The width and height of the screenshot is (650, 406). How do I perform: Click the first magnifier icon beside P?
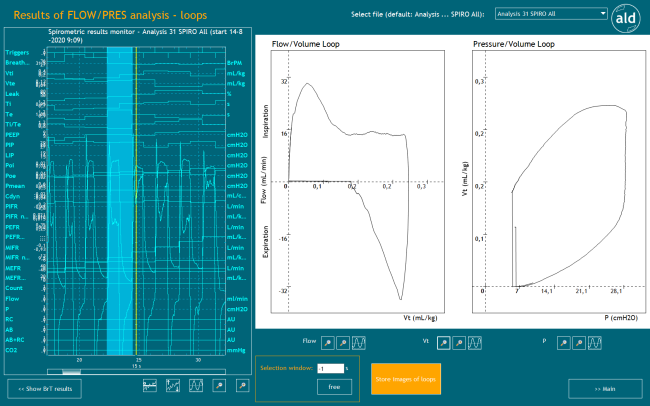tap(564, 341)
